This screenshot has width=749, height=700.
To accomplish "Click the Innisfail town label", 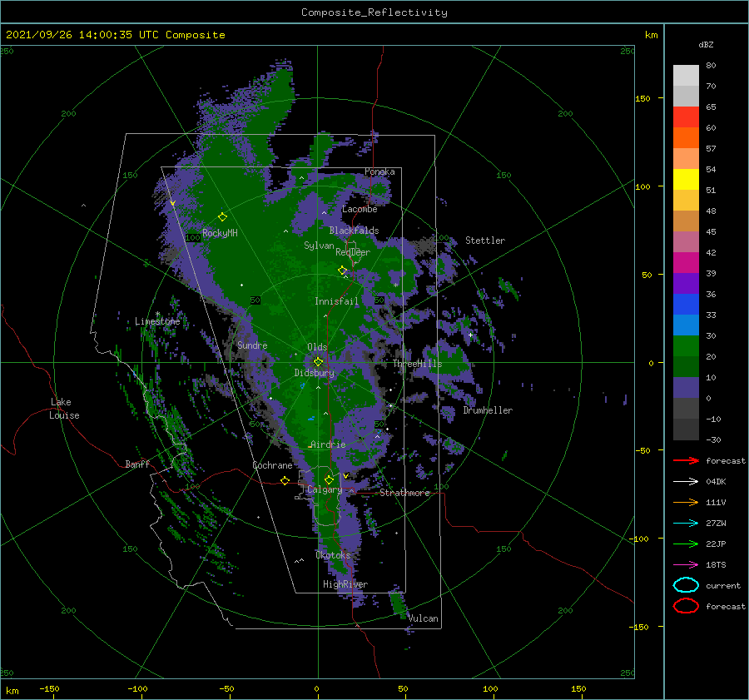I will click(x=336, y=301).
